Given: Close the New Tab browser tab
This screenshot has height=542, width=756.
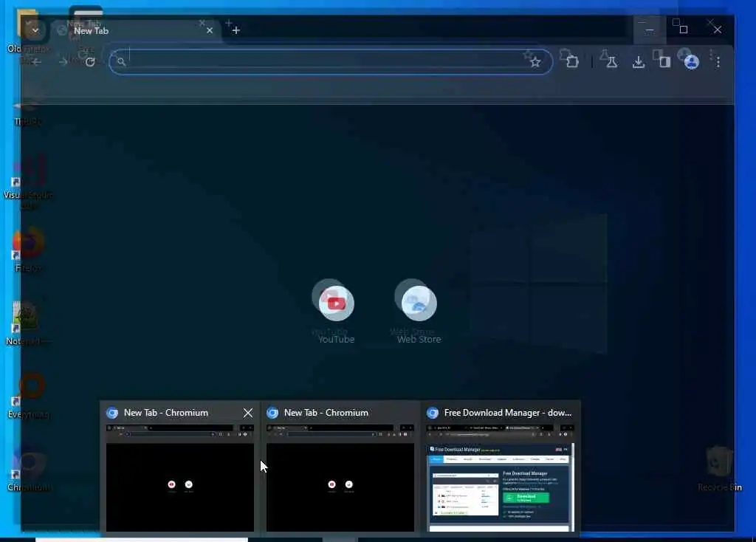Looking at the screenshot, I should [210, 30].
